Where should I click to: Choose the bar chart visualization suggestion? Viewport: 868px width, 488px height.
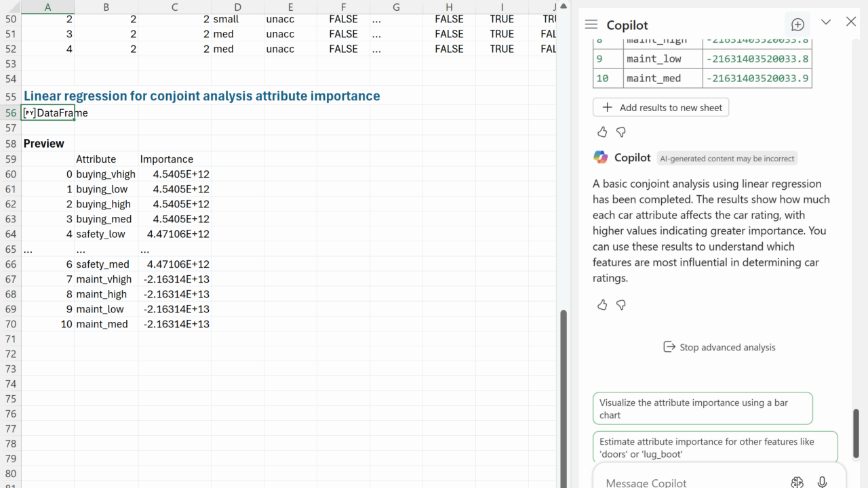click(x=702, y=409)
